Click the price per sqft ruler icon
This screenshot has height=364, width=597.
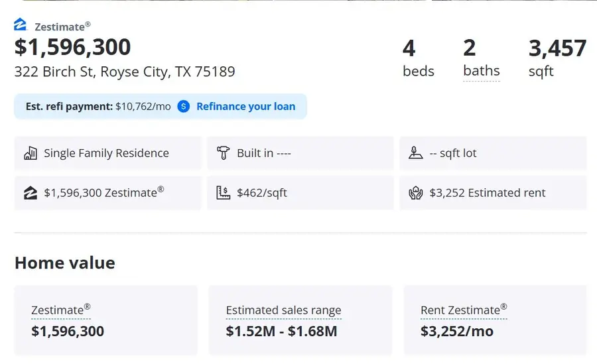(223, 193)
